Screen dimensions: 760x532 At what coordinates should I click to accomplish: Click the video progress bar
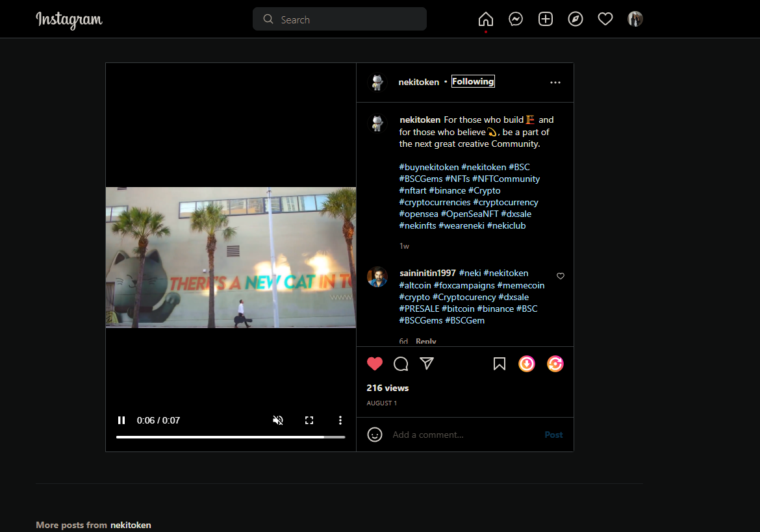[x=231, y=437]
